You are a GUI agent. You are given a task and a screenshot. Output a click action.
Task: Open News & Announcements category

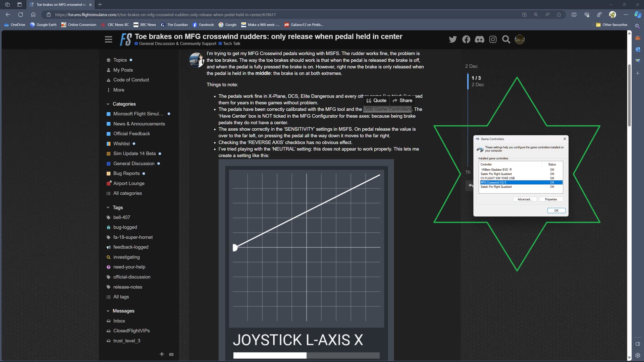pos(139,124)
